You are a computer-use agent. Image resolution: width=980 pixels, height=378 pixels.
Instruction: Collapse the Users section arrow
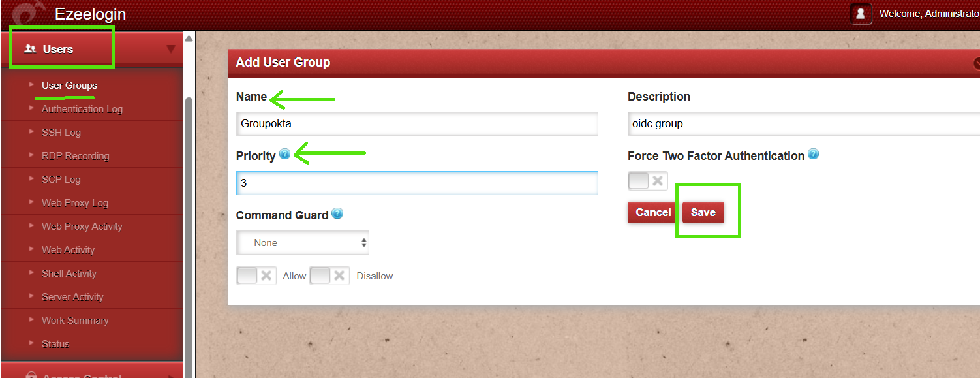(x=171, y=49)
